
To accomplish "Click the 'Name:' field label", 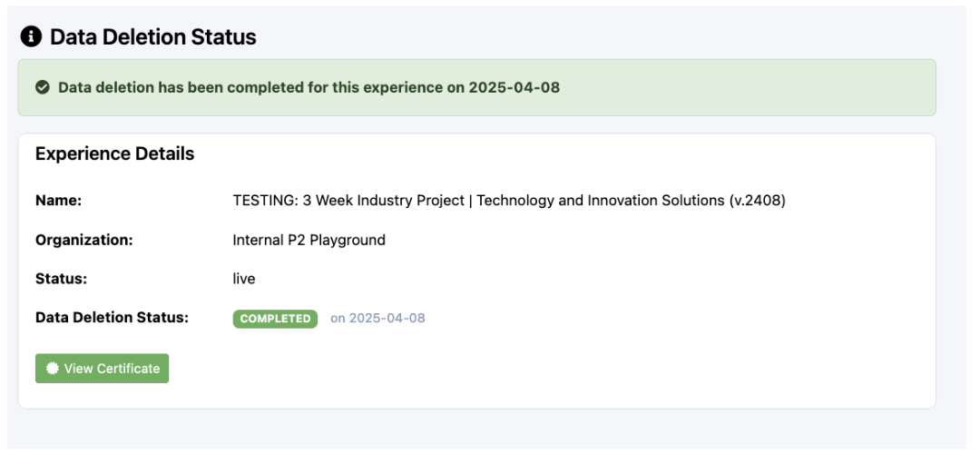I will (x=58, y=201).
